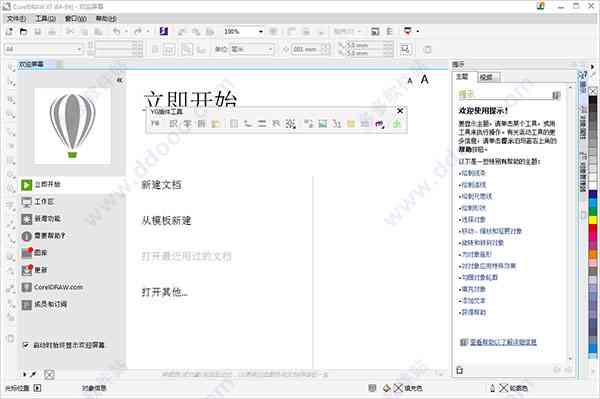This screenshot has width=600, height=399.
Task: Open the 100% zoom level dropdown
Action: click(261, 31)
